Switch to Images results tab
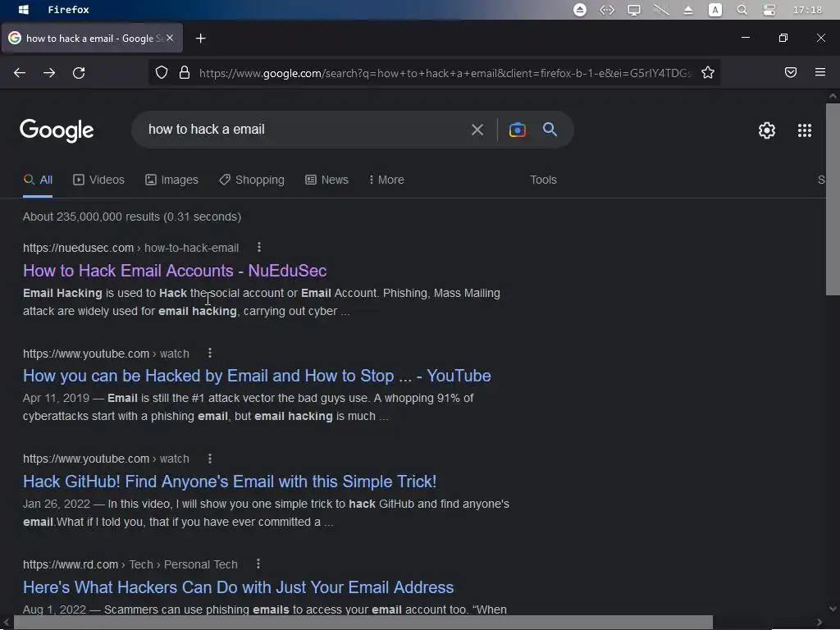This screenshot has height=630, width=840. (171, 180)
